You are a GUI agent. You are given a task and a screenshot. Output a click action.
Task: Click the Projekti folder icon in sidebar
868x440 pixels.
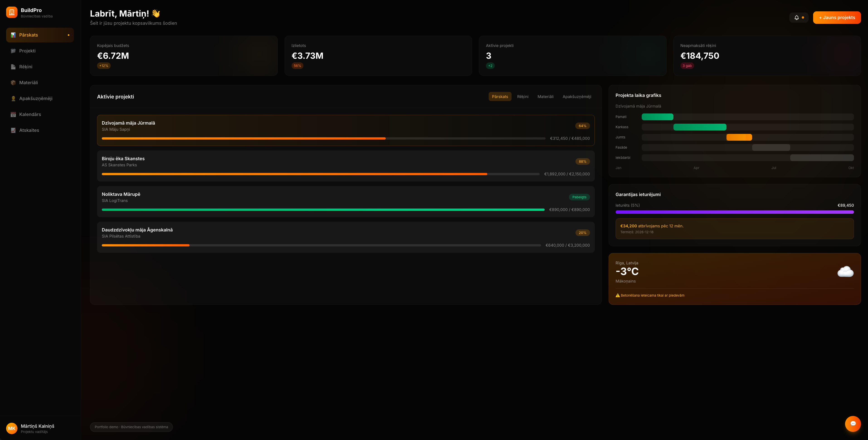click(x=13, y=51)
